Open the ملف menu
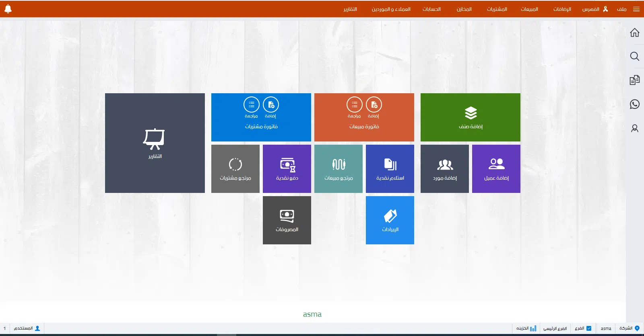Screen dimensions: 644x336 621,9
